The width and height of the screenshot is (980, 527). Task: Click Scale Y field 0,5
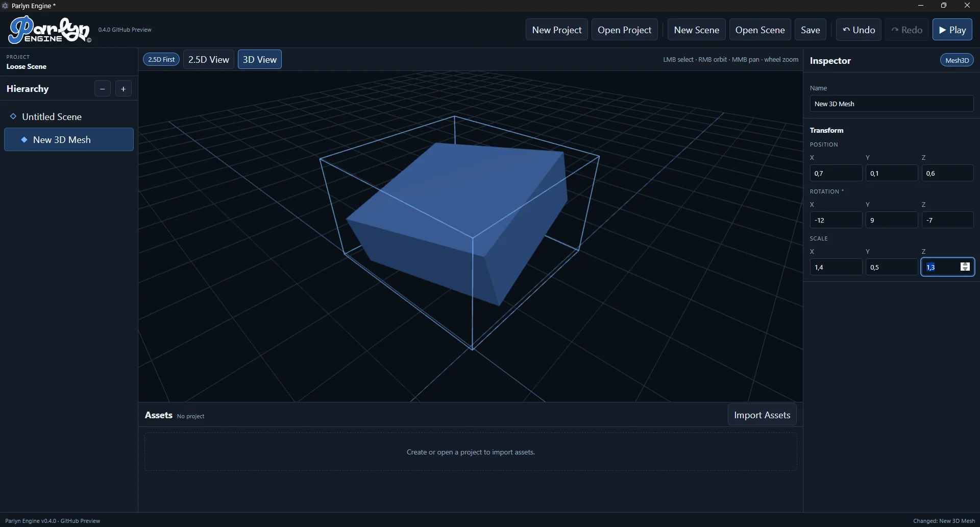click(x=892, y=267)
